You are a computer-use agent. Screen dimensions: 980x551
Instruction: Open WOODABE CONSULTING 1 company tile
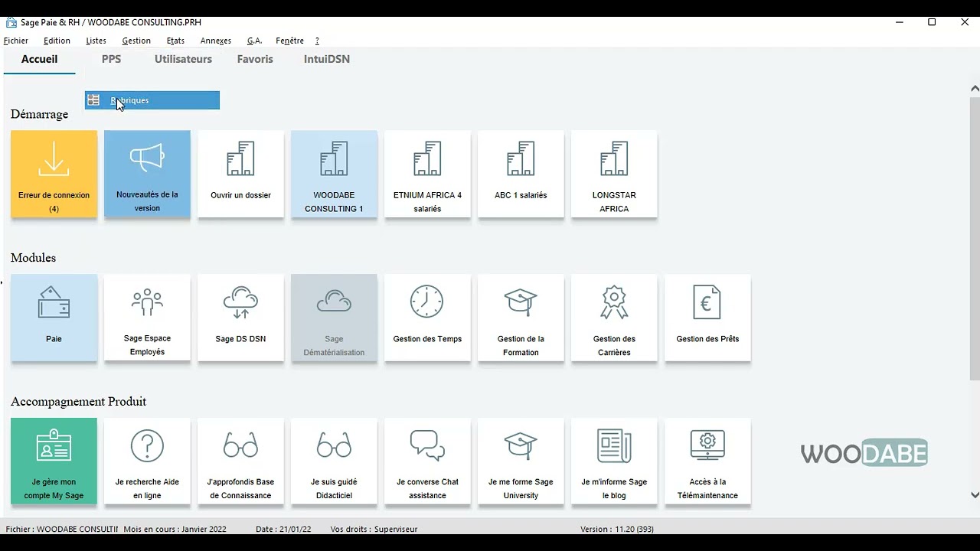click(334, 174)
